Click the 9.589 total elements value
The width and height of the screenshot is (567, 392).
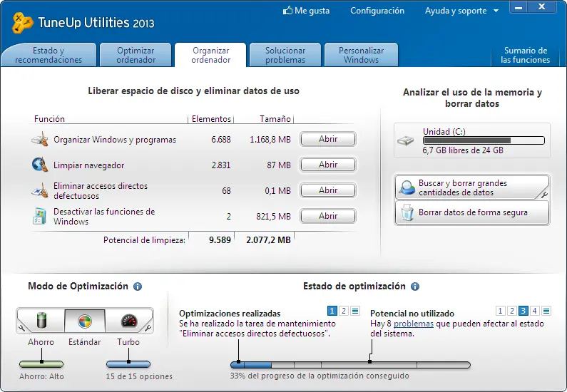click(220, 240)
